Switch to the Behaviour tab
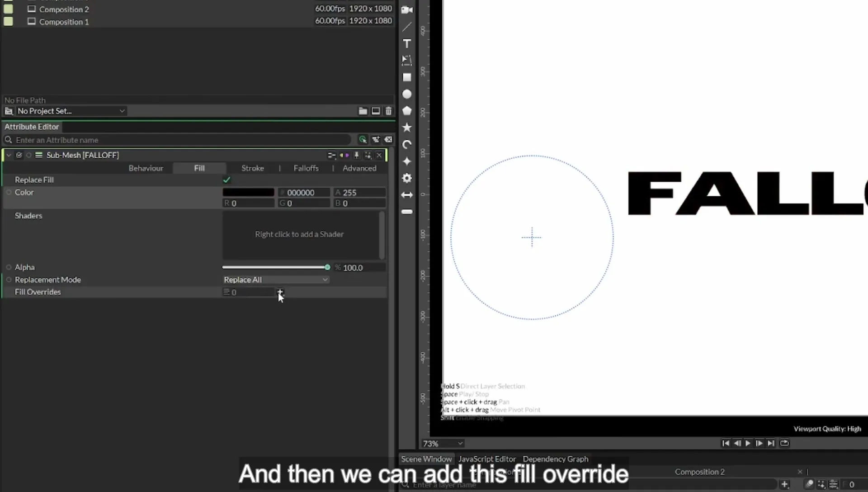This screenshot has width=868, height=492. (x=146, y=168)
